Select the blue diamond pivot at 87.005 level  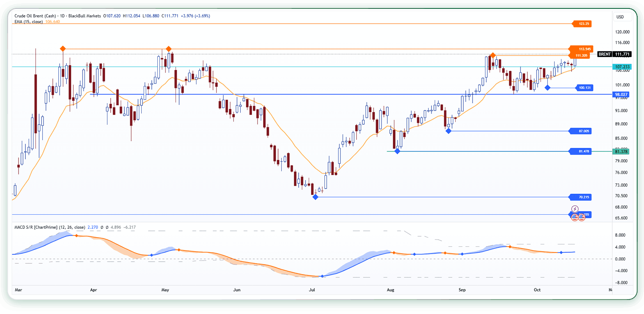(x=448, y=131)
